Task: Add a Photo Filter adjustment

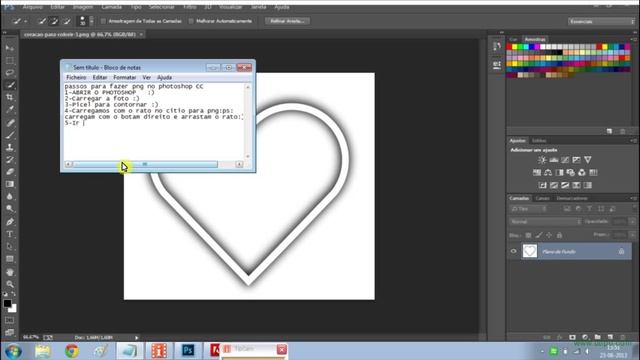Action: tap(571, 173)
